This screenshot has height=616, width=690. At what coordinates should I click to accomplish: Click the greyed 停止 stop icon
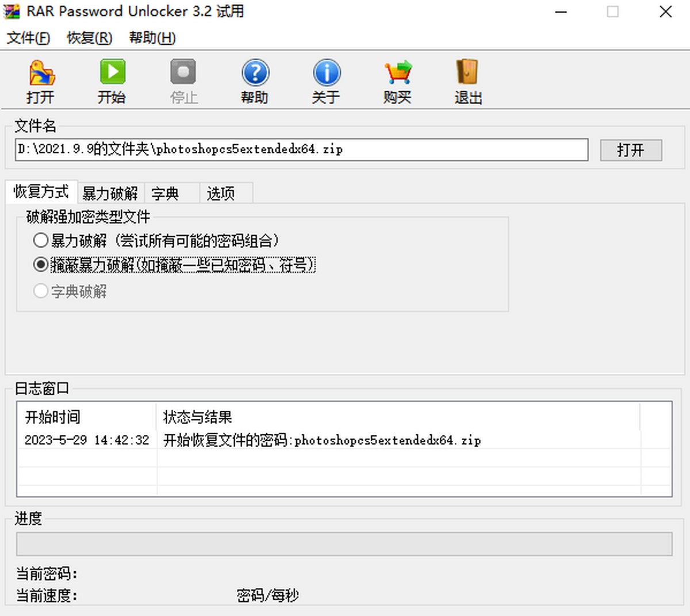tap(183, 72)
